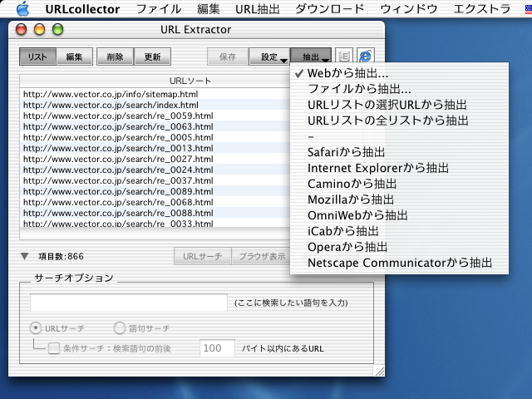Open the Apple menu
Image resolution: width=532 pixels, height=399 pixels.
coord(22,9)
